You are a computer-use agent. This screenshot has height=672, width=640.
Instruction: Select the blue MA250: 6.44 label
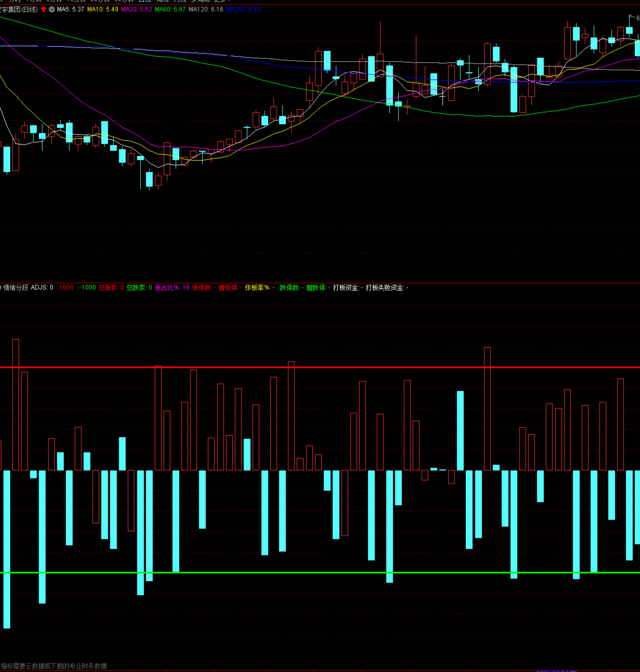(243, 9)
